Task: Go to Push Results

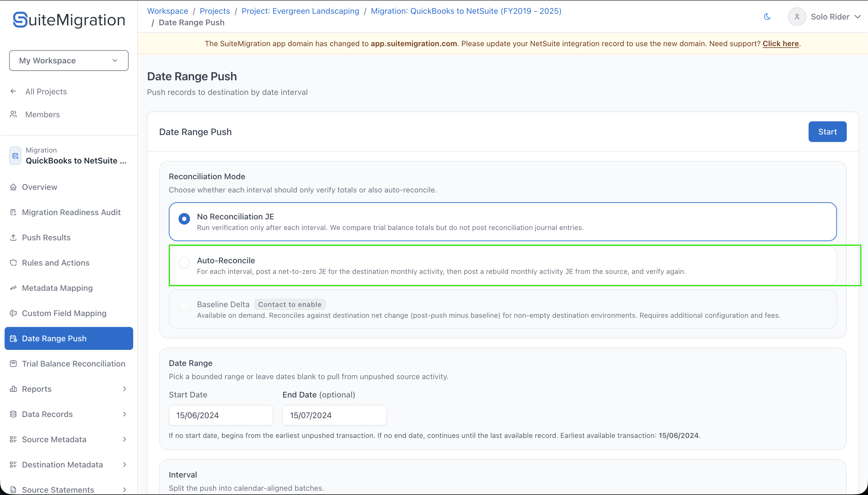Action: pos(69,237)
